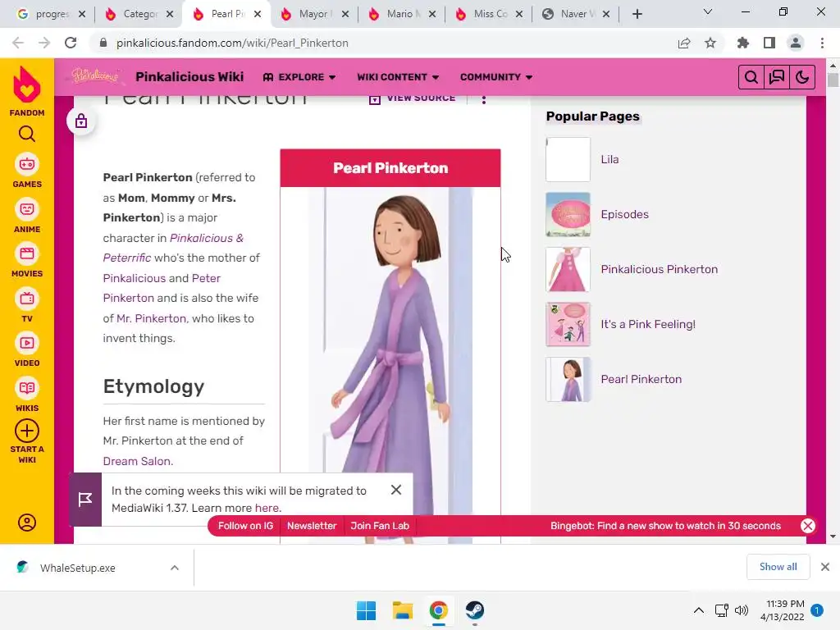Open the Movies section icon
Viewport: 840px width, 630px height.
tap(27, 253)
